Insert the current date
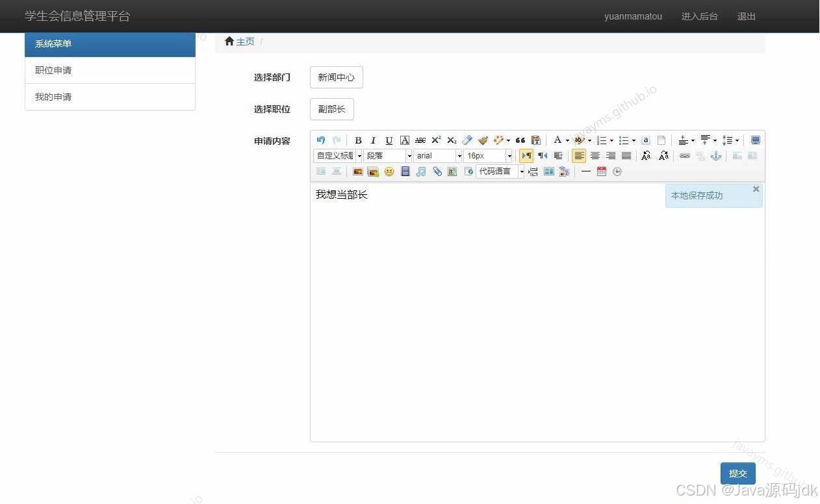The height and width of the screenshot is (504, 820). [x=601, y=171]
